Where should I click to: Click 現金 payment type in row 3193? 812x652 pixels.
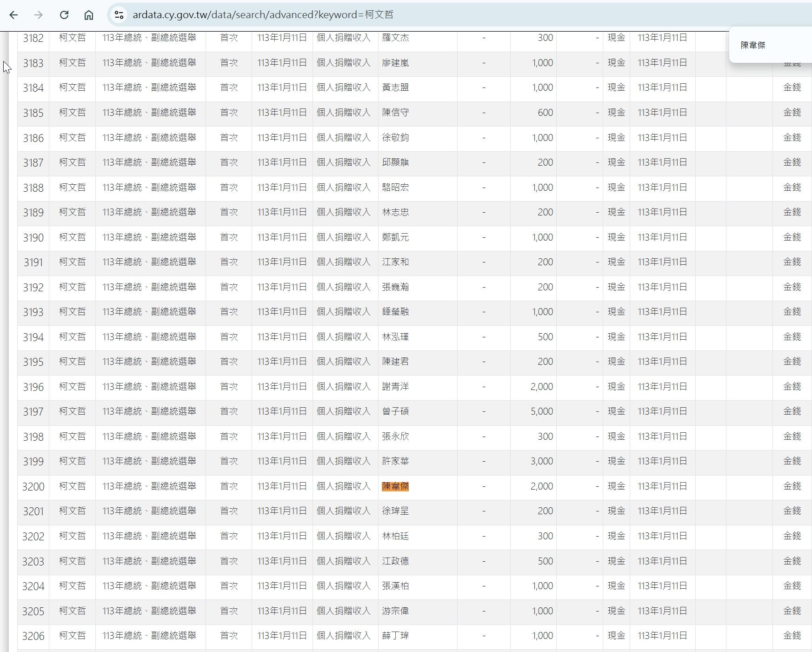point(616,312)
